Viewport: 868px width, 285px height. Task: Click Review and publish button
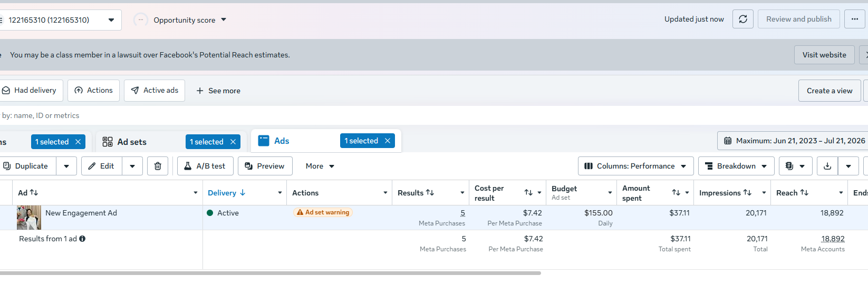[x=799, y=19]
